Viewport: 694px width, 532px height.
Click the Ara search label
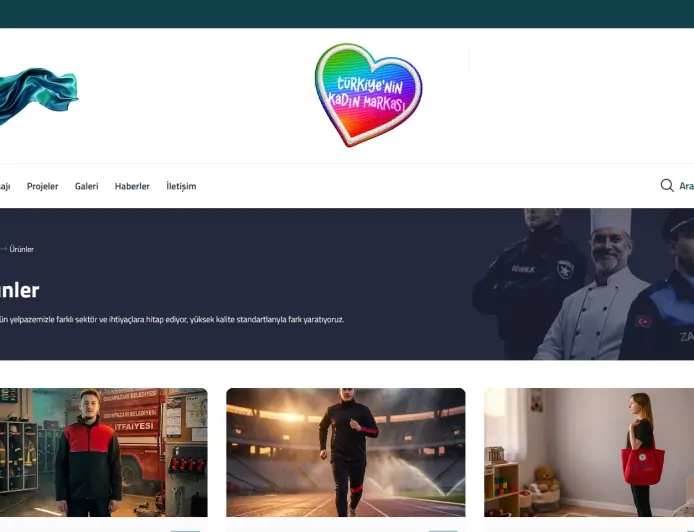point(686,186)
